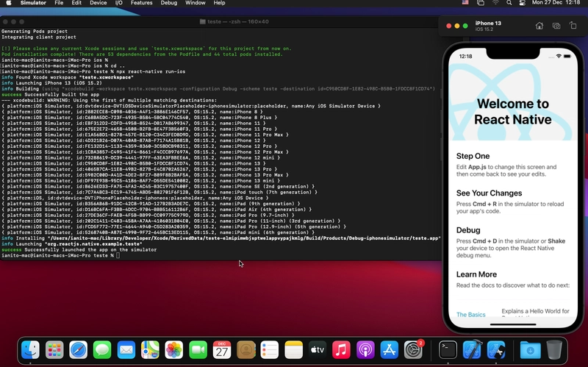Click the Welcome to React Native heading
Viewport: 588px width, 367px height.
coord(512,112)
